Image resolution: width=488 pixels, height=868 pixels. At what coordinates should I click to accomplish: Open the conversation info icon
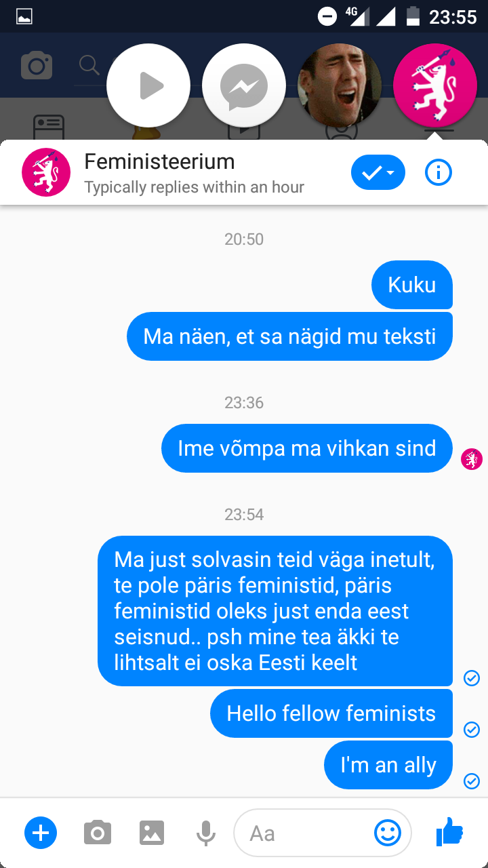point(439,173)
